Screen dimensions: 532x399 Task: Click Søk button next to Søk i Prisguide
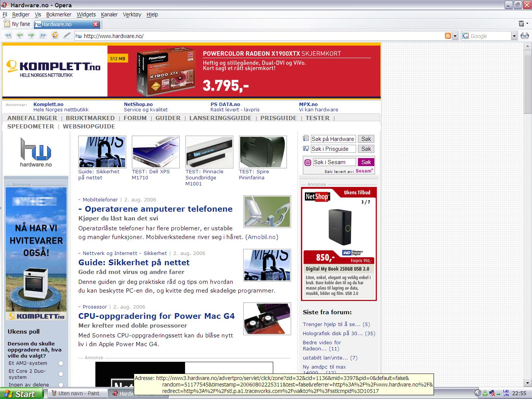(x=366, y=149)
